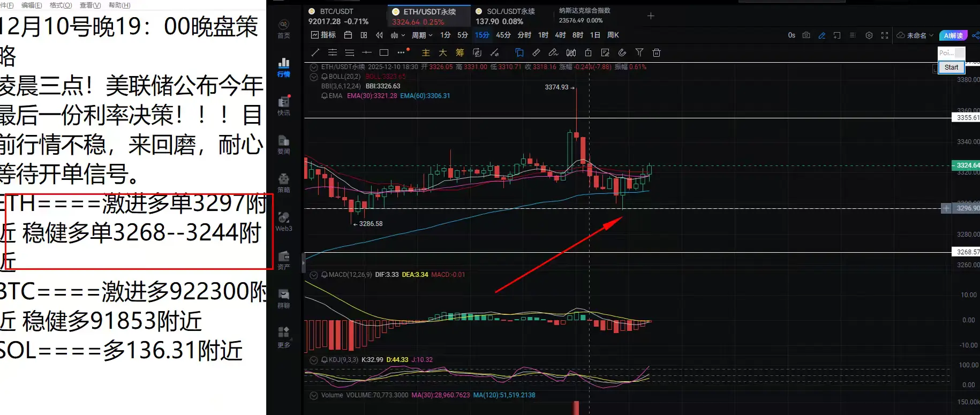Screen dimensions: 980x415
Task: Open the 查看(V) menu in the text editor
Action: pyautogui.click(x=90, y=5)
